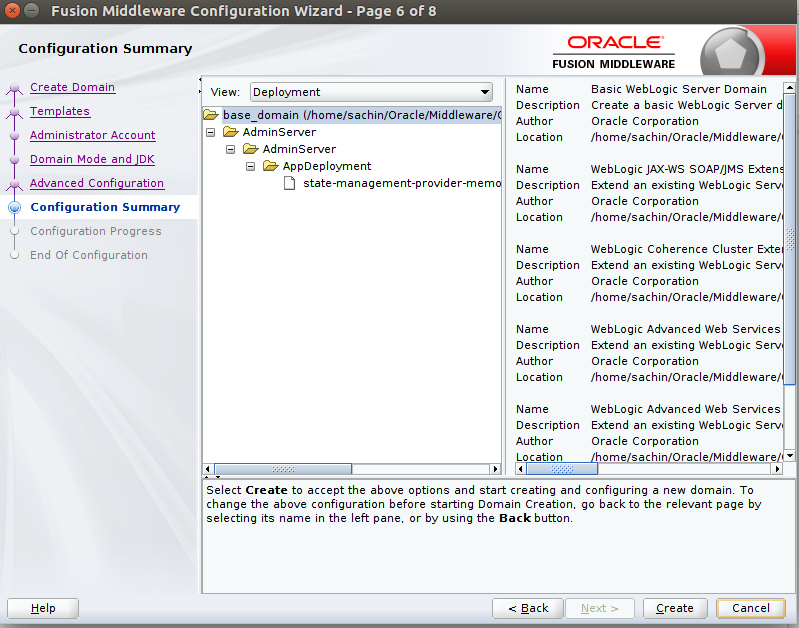Jump to Domain Mode and JDK step
The height and width of the screenshot is (628, 799).
(92, 159)
